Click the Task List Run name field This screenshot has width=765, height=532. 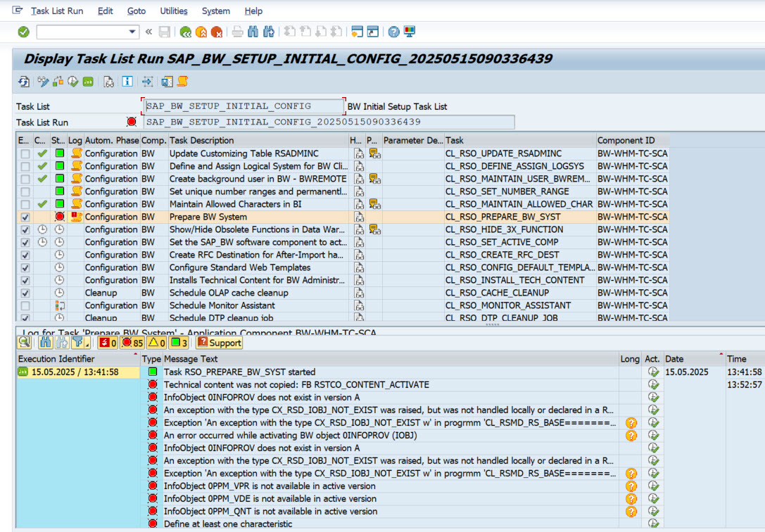(x=329, y=122)
